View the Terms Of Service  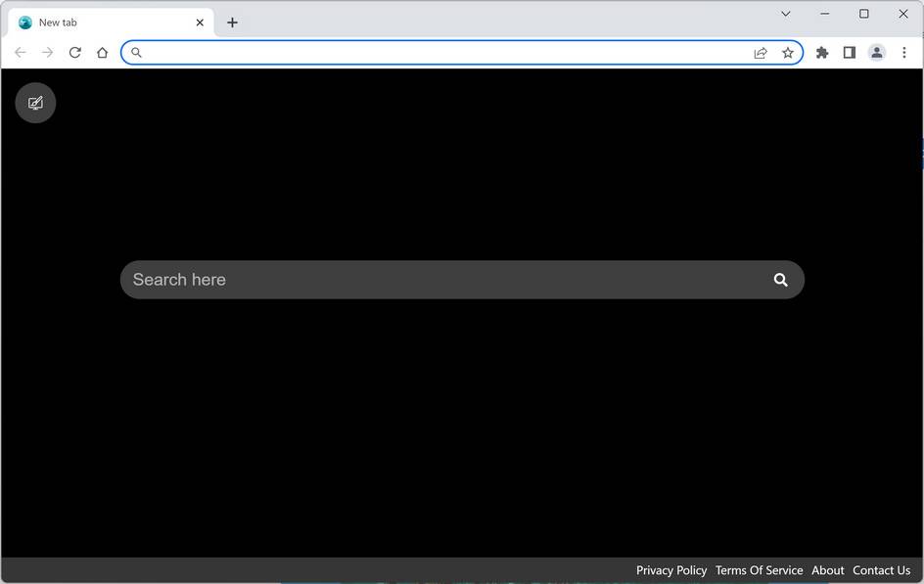(759, 570)
